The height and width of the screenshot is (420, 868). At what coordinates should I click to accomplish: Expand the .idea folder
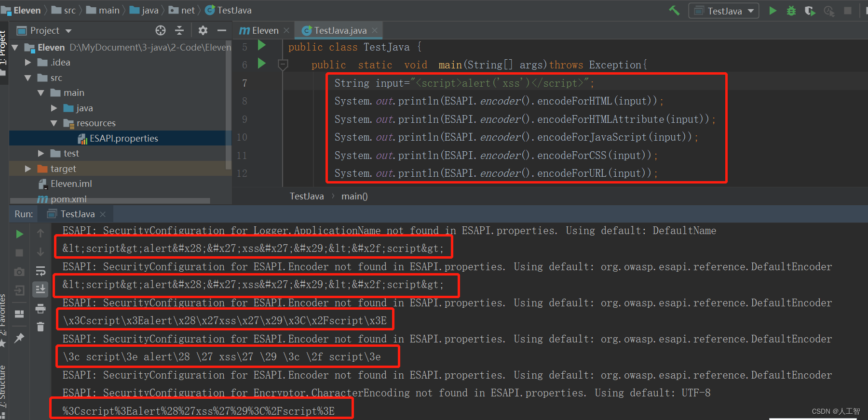[27, 63]
